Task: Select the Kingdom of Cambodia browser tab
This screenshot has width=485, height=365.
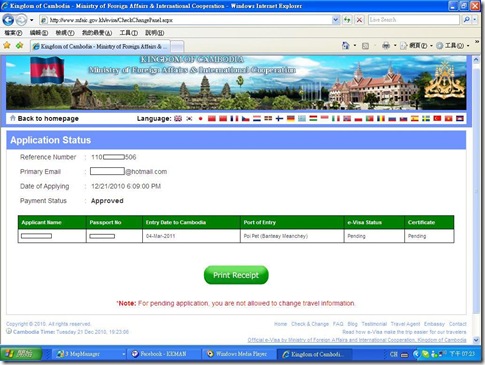Action: click(x=100, y=46)
